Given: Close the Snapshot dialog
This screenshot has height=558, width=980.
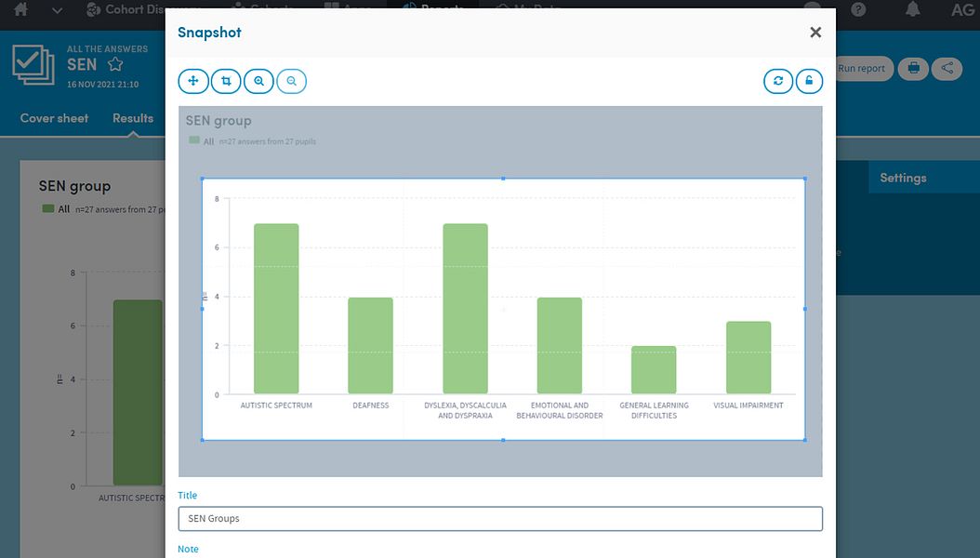Looking at the screenshot, I should point(815,33).
